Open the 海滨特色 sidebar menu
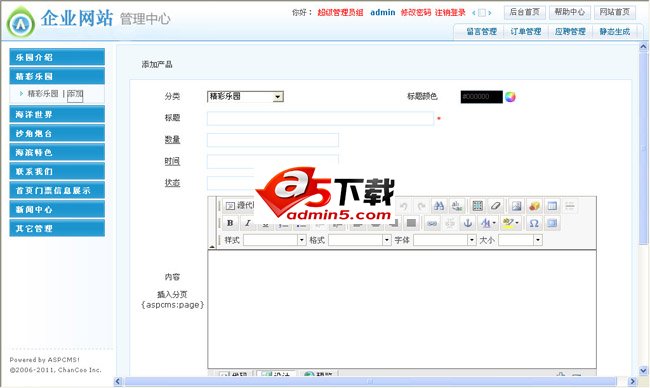The width and height of the screenshot is (650, 388). [x=57, y=153]
